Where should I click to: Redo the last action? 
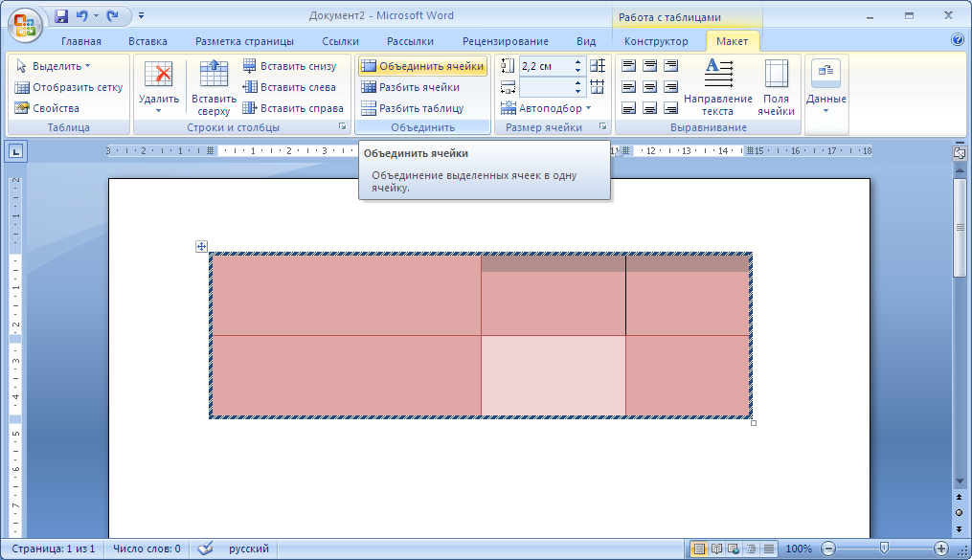tap(112, 16)
